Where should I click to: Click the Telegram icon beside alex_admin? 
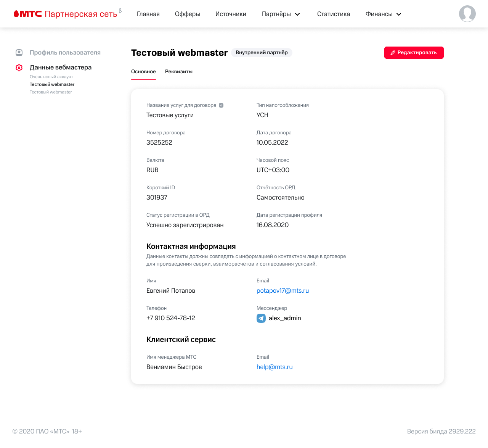(261, 318)
